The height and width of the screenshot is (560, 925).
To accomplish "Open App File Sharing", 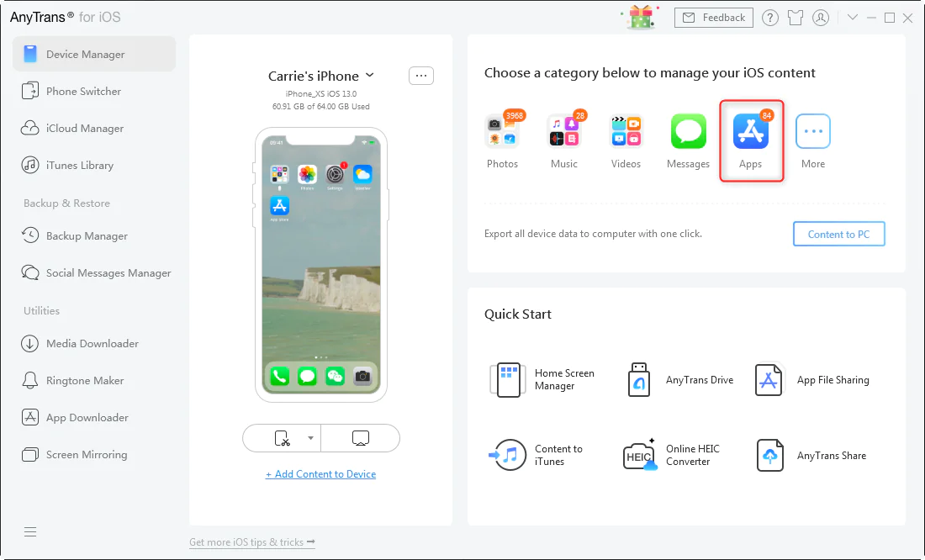I will pos(811,379).
